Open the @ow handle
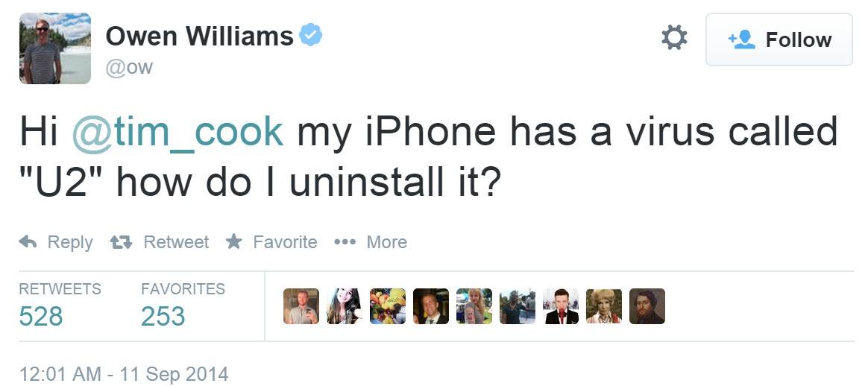 129,68
